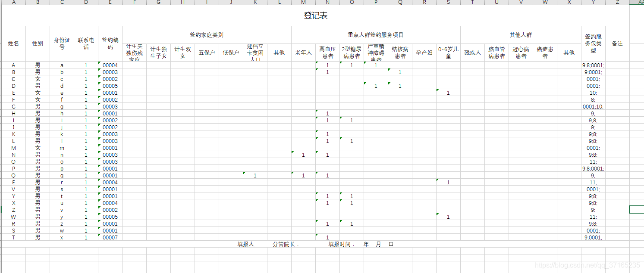644x273 pixels.
Task: Click the 填报人: label in the footer row
Action: [246, 244]
